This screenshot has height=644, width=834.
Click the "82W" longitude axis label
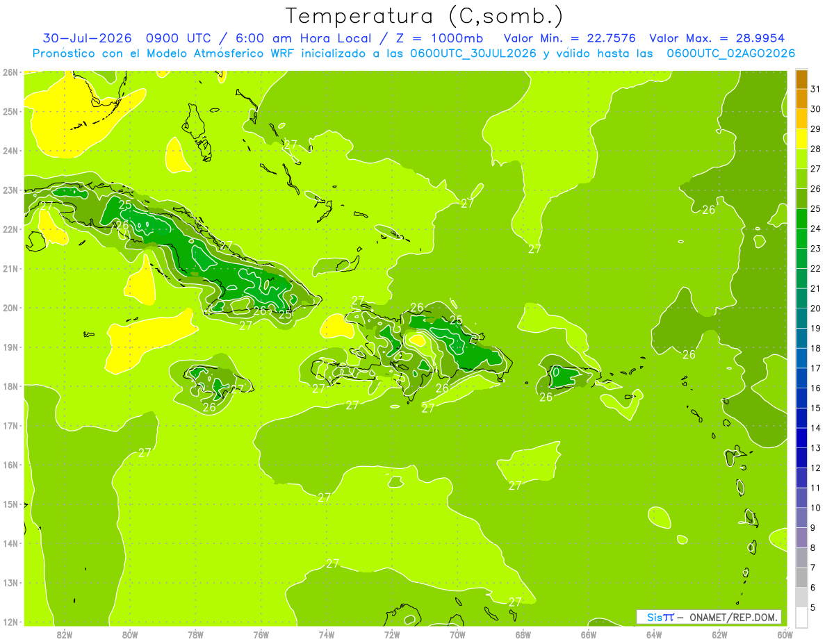[65, 634]
